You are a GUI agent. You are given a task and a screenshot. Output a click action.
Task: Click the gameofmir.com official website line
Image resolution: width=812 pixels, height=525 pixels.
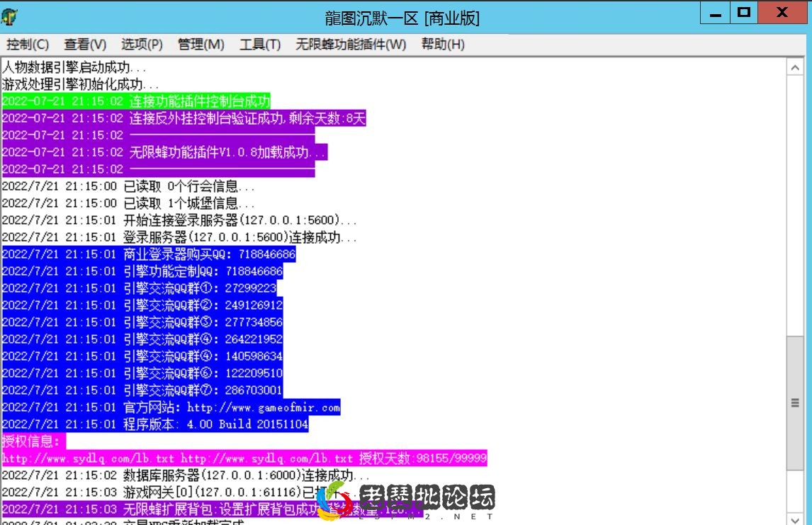(x=171, y=407)
